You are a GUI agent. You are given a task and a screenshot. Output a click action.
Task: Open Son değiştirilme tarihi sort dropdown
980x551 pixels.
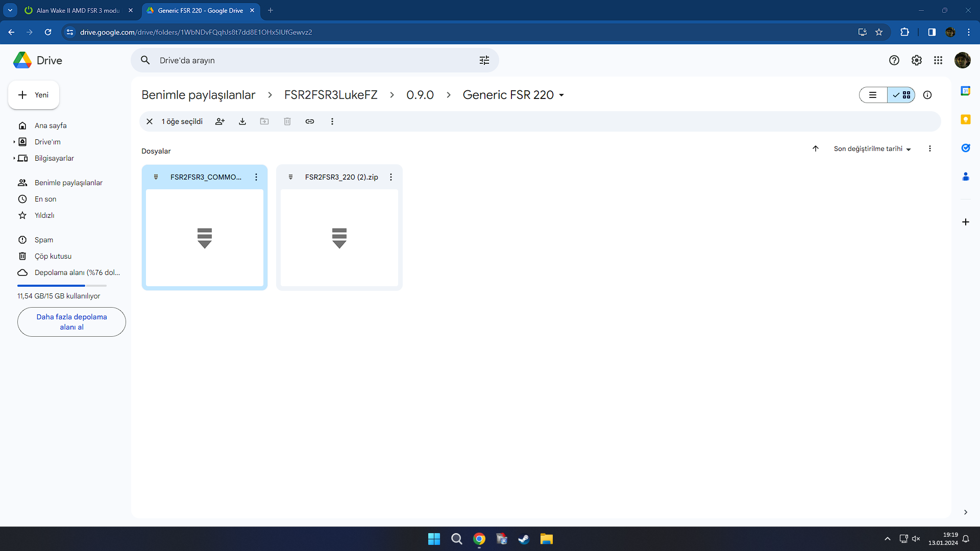tap(872, 148)
